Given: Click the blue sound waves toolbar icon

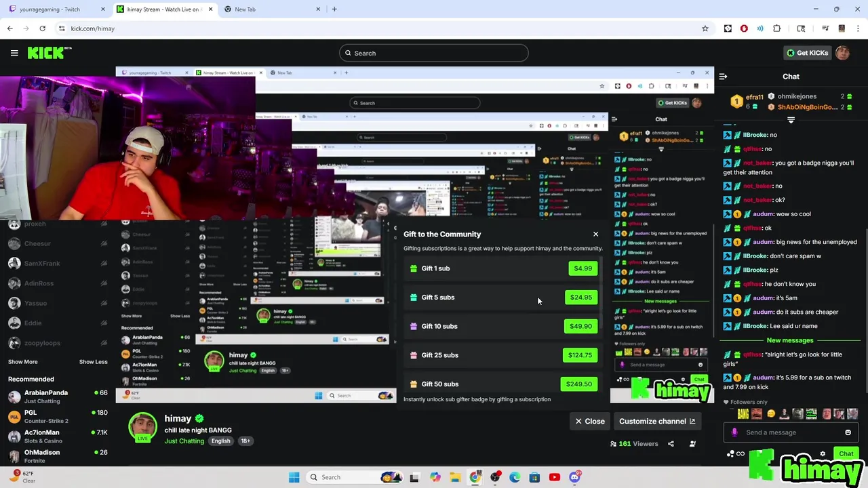Looking at the screenshot, I should click(760, 28).
